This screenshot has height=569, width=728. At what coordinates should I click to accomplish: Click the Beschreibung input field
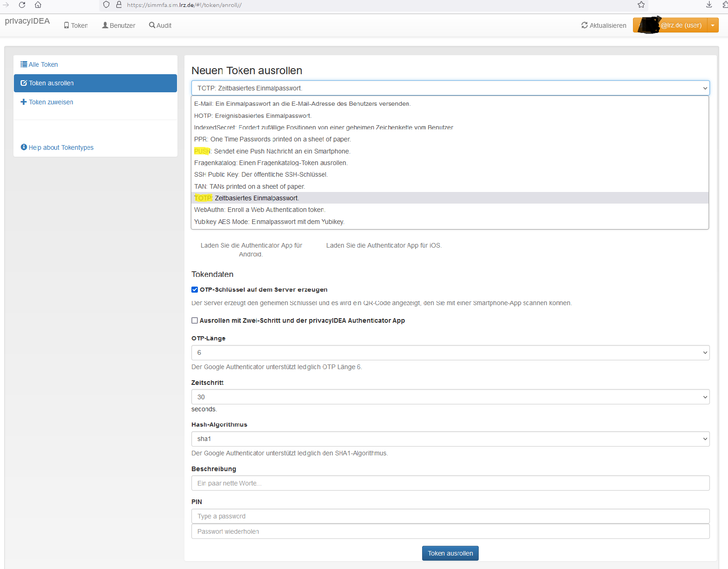[x=450, y=483]
